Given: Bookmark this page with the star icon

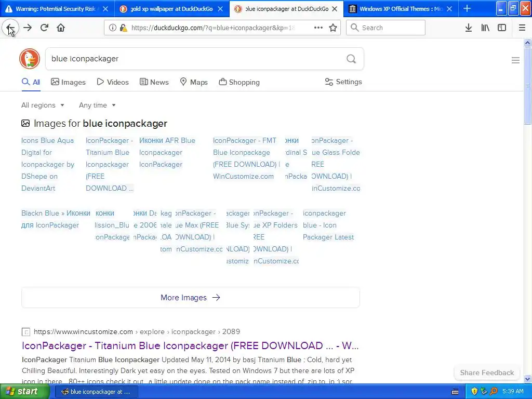Looking at the screenshot, I should pos(333,28).
